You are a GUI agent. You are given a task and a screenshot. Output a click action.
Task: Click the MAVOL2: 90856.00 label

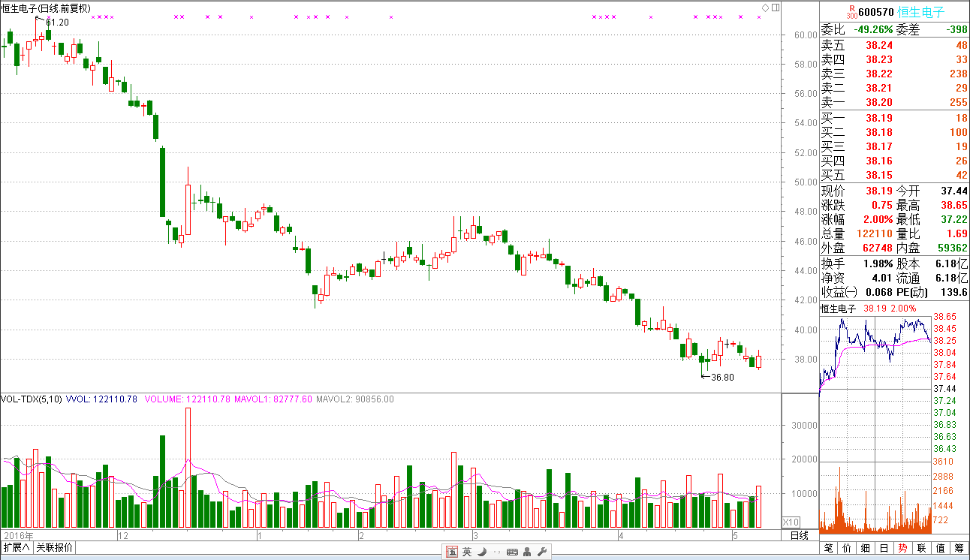[354, 399]
